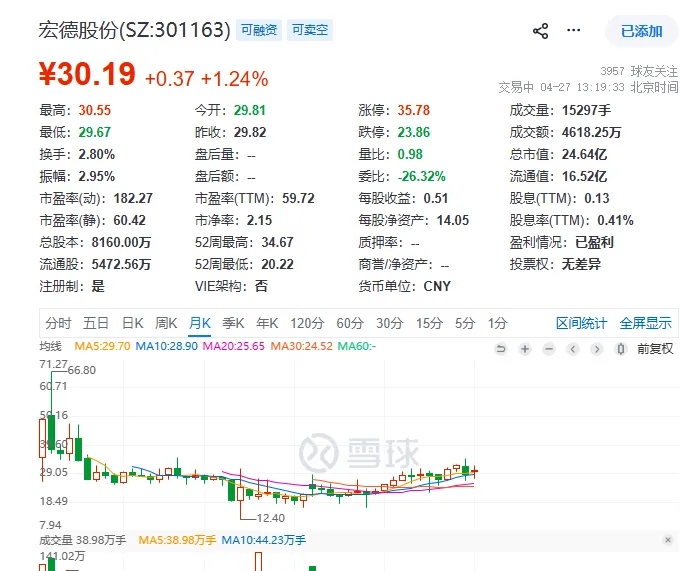This screenshot has height=571, width=680.
Task: Switch to 120分 chart tab
Action: (307, 323)
